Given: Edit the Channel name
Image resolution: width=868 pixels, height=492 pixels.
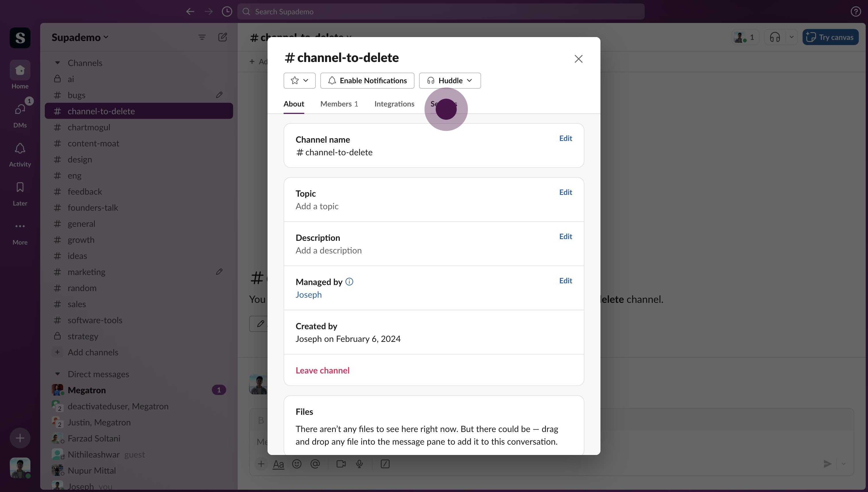Looking at the screenshot, I should 565,138.
